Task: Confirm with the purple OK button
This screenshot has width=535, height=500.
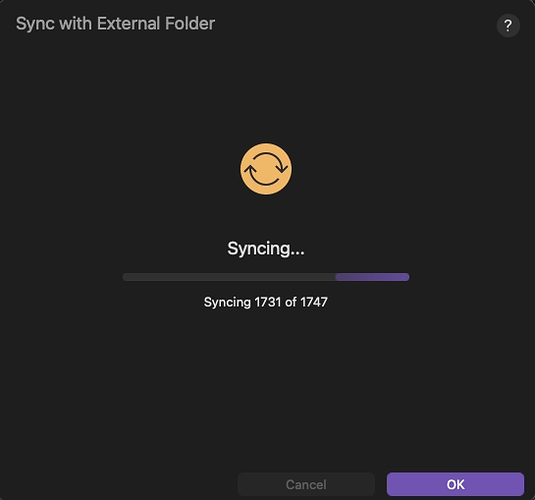Action: click(x=455, y=484)
